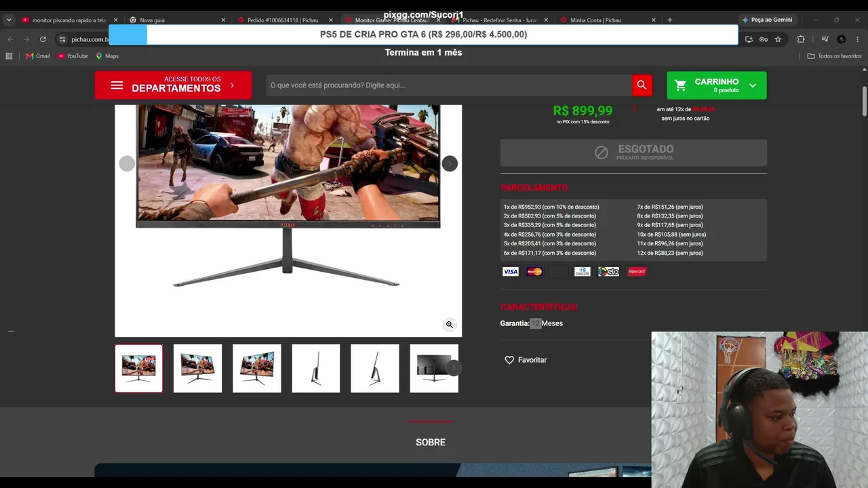Viewport: 868px width, 488px height.
Task: Switch to the 'monitor piscando rapido' YouTube tab
Action: [69, 20]
